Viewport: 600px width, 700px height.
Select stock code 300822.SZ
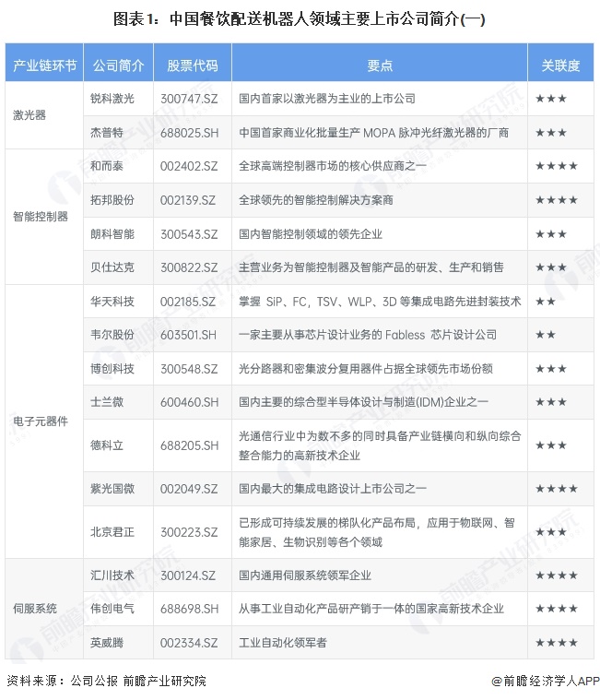point(189,267)
